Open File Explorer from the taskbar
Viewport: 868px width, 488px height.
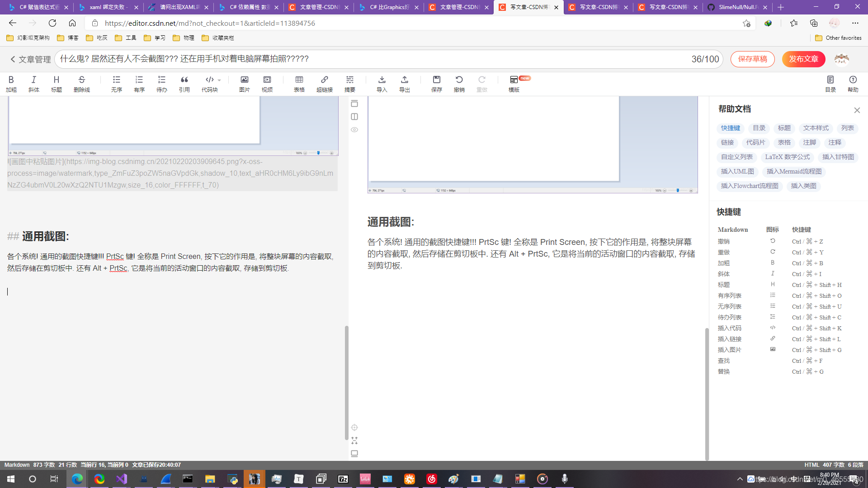tap(210, 479)
